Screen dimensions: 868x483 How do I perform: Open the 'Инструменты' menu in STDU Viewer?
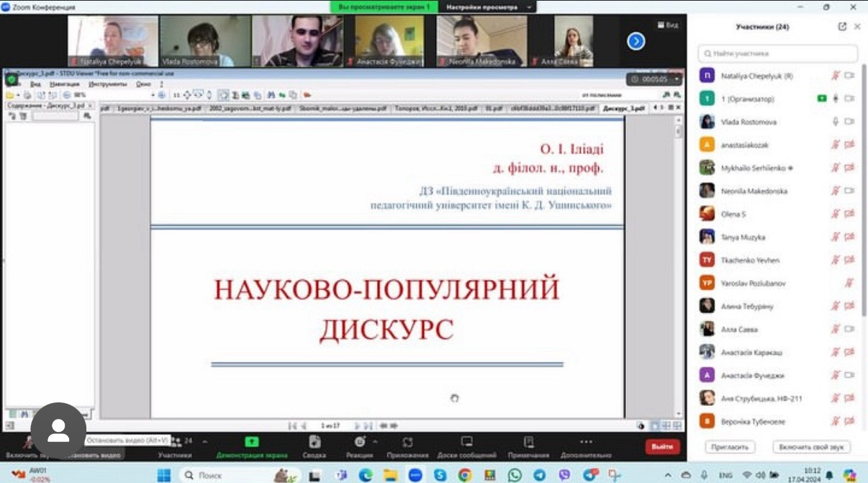(x=107, y=84)
